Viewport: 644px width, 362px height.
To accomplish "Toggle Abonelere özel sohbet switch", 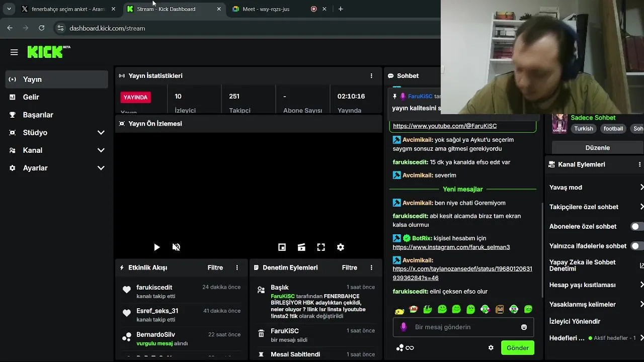I will 637,227.
